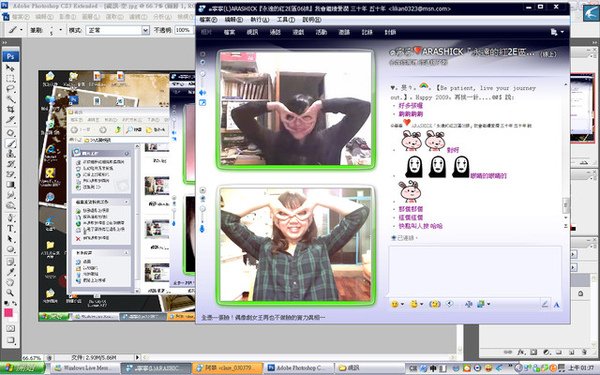The height and width of the screenshot is (375, 600).
Task: Expand the Photoshop toolbox double-arrow
Action: (5, 43)
